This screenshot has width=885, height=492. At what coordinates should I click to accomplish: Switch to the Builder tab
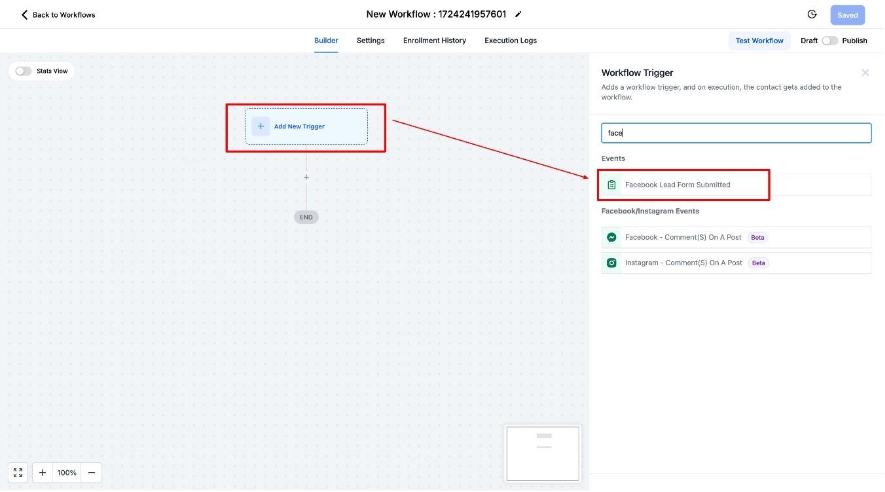tap(326, 41)
